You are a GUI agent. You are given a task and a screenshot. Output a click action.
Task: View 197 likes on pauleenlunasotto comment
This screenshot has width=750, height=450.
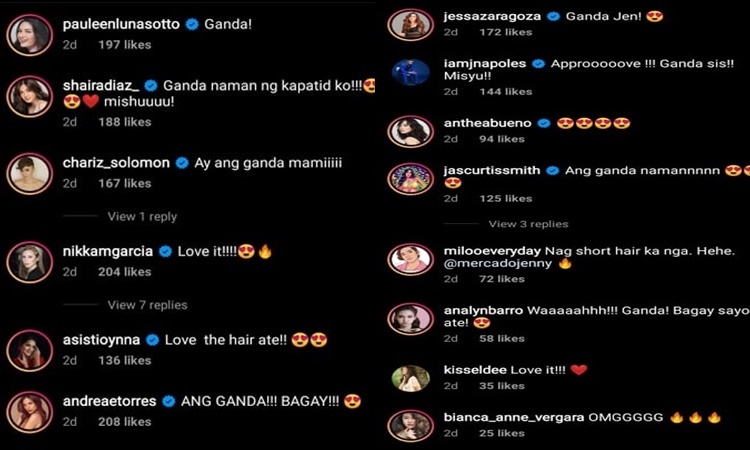(125, 45)
